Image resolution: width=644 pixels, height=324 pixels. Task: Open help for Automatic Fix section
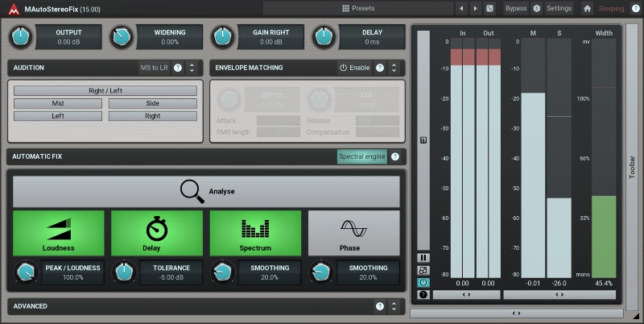[x=395, y=156]
